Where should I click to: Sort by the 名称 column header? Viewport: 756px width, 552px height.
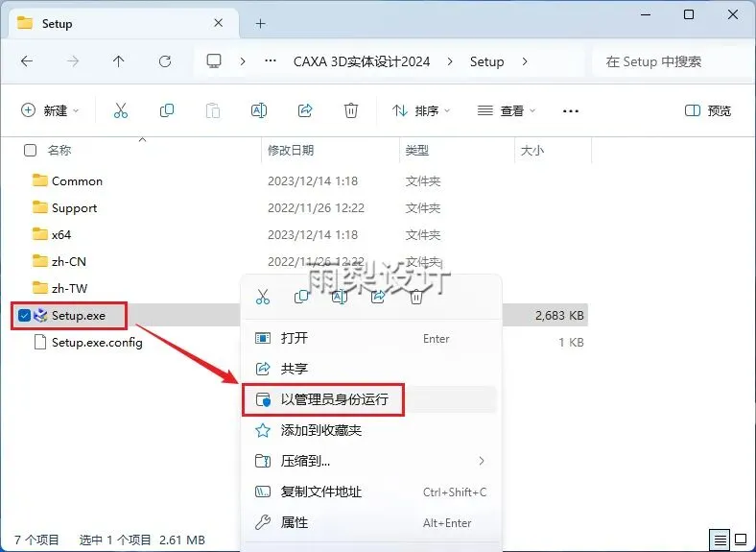pos(59,150)
